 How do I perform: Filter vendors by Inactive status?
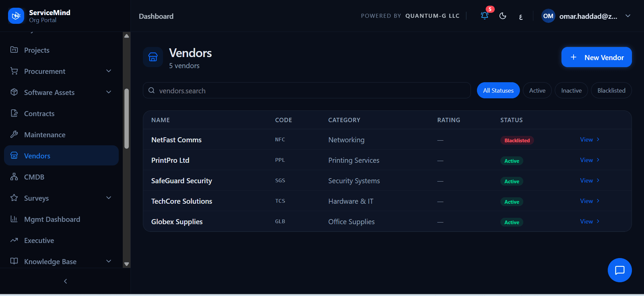pos(571,90)
